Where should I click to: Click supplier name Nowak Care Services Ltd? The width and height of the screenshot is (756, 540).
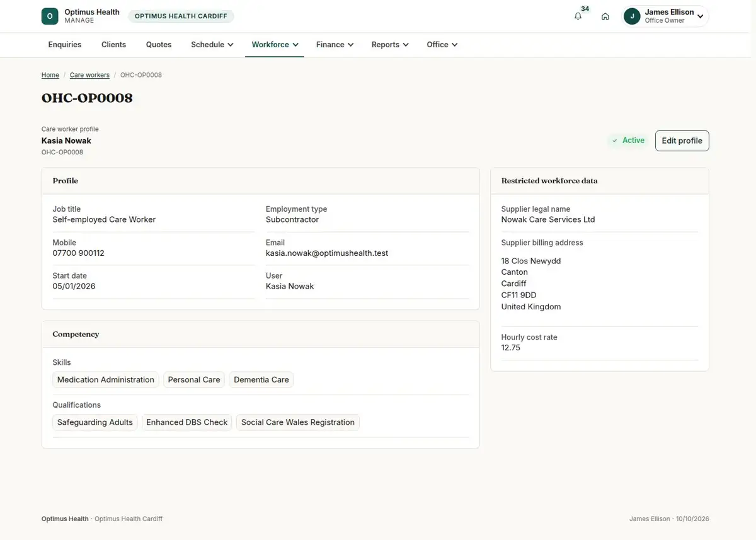pyautogui.click(x=548, y=220)
